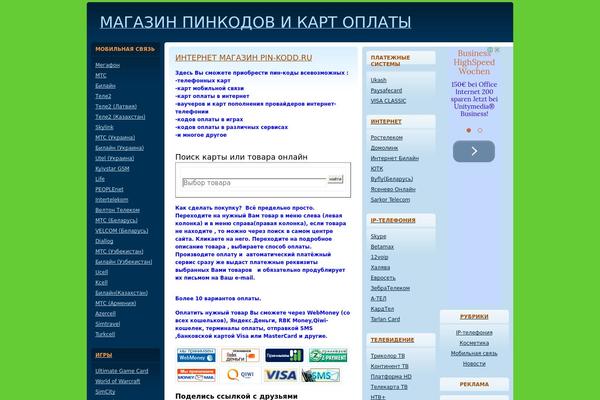
Task: Open the VISA CLASSIC link
Action: click(388, 101)
